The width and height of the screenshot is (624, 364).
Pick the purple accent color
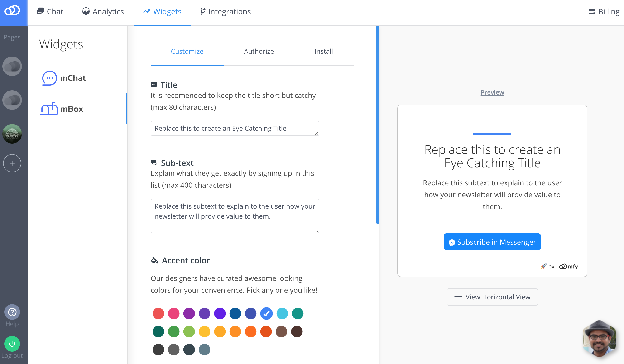[189, 313]
